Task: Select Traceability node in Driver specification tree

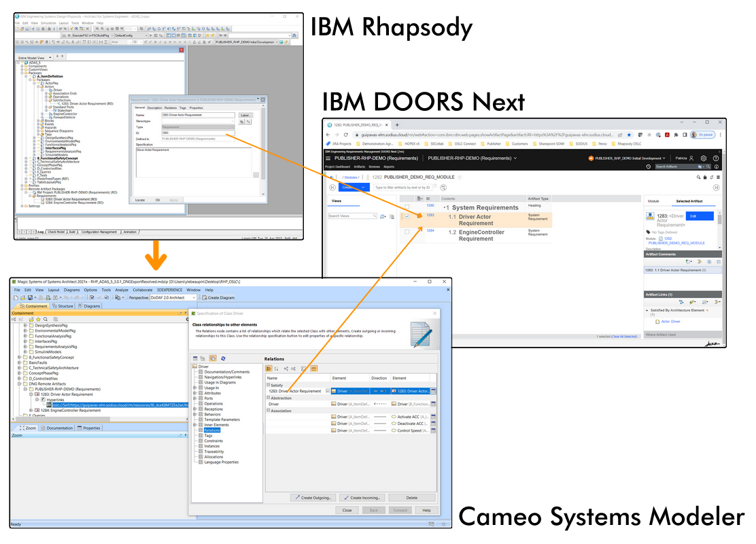Action: [x=214, y=452]
